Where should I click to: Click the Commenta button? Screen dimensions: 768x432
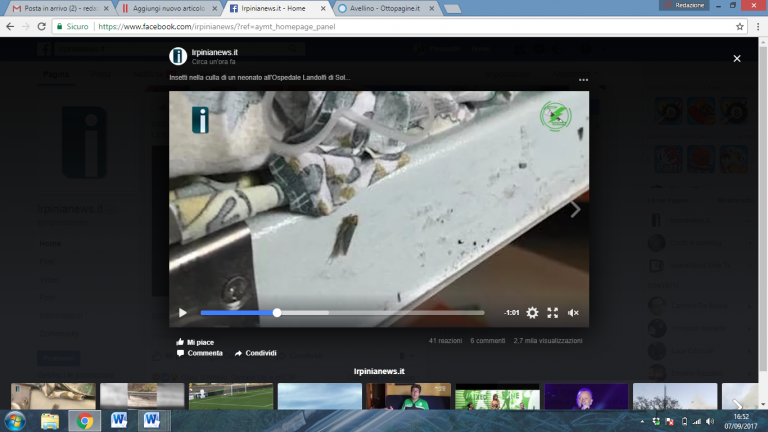point(199,353)
